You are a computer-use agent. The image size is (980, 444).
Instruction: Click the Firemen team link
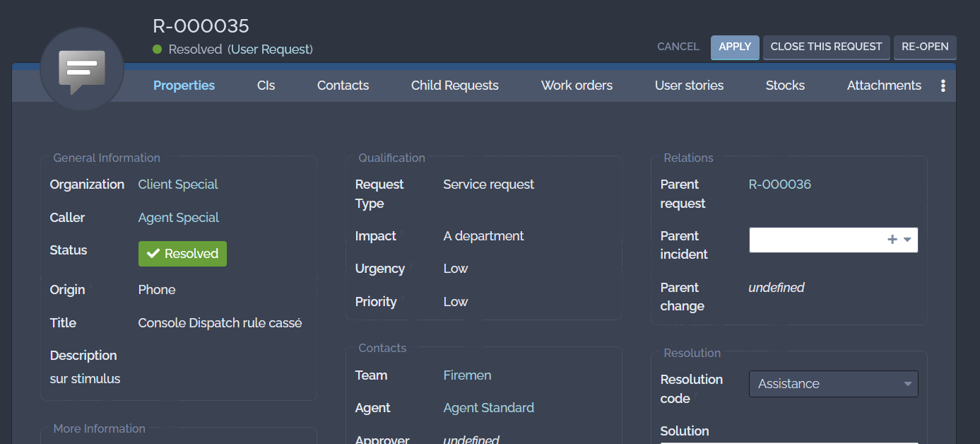(x=467, y=375)
